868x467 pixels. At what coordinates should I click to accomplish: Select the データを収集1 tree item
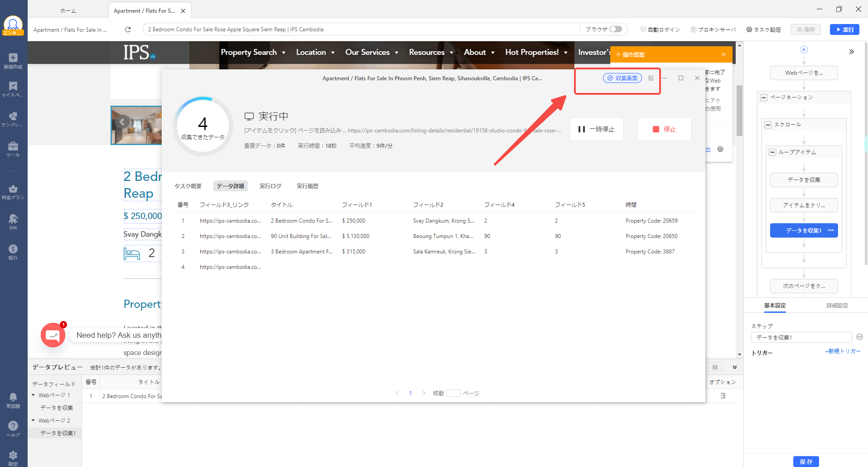pyautogui.click(x=58, y=433)
